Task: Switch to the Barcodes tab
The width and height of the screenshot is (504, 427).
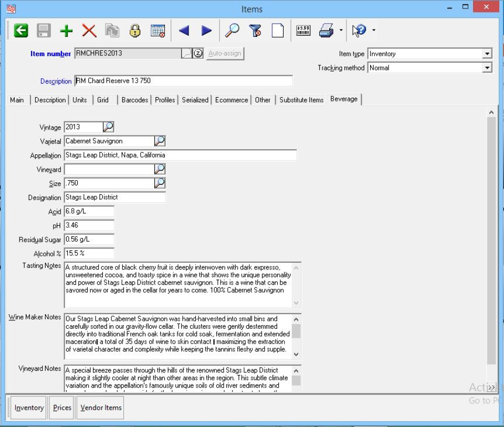Action: (134, 99)
